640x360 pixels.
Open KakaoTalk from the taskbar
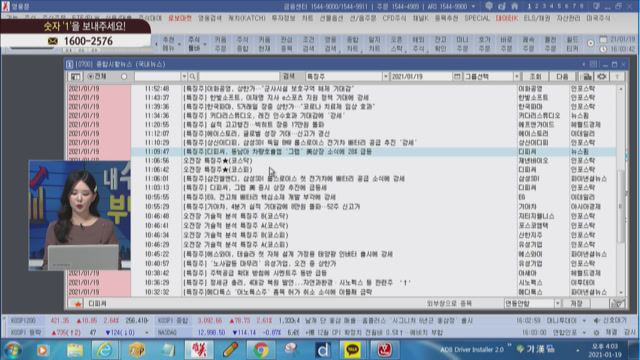(352, 350)
